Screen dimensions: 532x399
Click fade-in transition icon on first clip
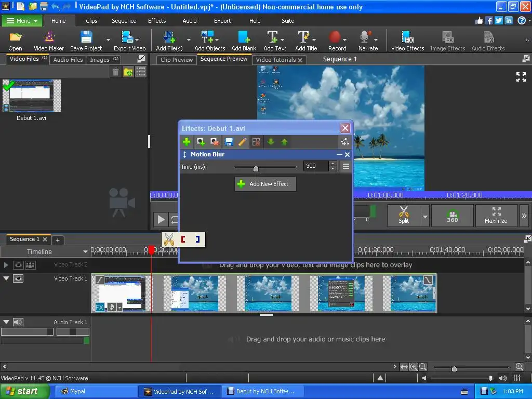pos(99,280)
